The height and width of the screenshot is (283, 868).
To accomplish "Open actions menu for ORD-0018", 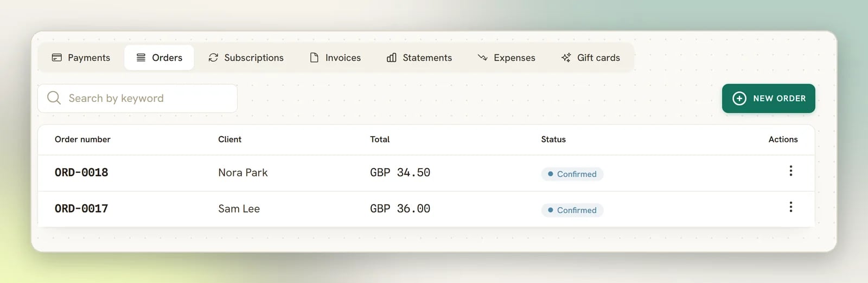I will pyautogui.click(x=791, y=171).
